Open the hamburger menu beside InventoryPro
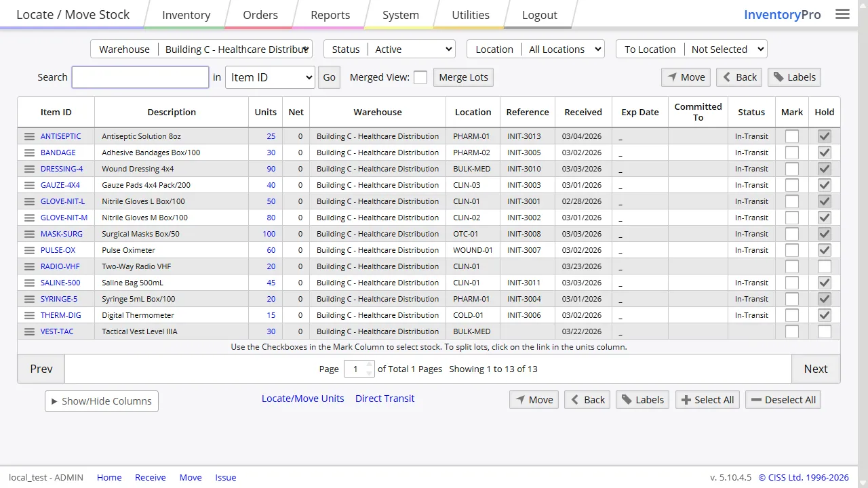 point(842,14)
